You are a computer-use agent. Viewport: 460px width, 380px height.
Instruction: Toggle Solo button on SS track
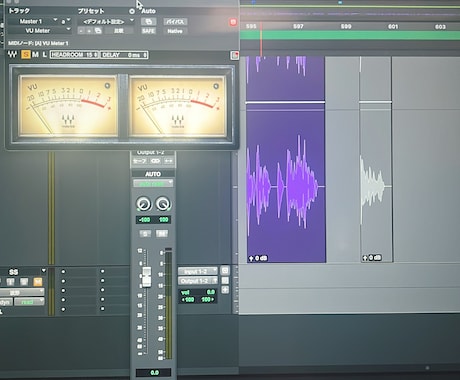(24, 282)
